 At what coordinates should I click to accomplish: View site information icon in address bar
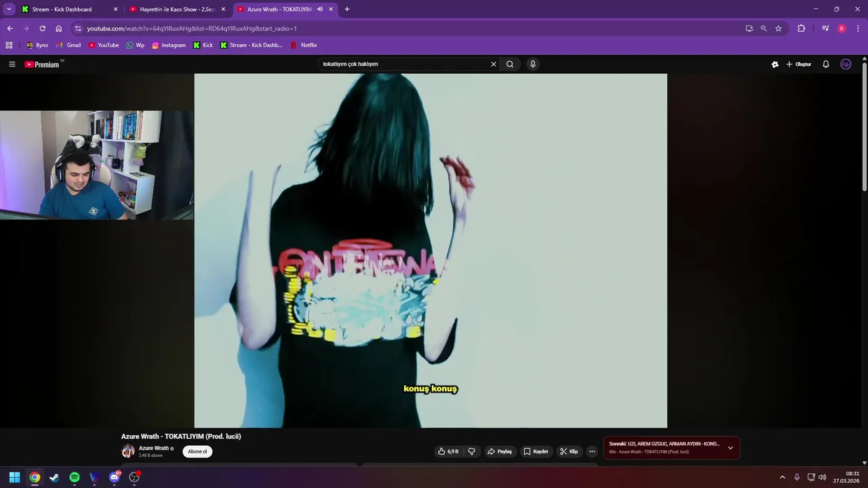pyautogui.click(x=78, y=28)
